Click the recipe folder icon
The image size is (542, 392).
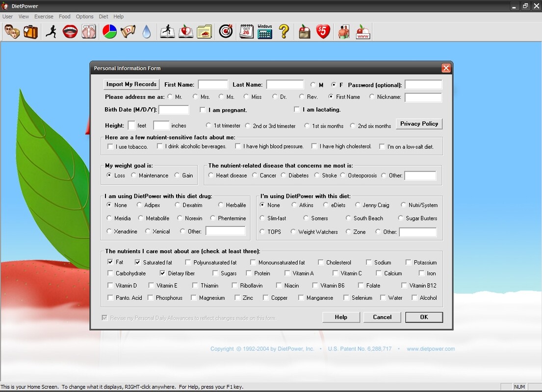(x=204, y=32)
